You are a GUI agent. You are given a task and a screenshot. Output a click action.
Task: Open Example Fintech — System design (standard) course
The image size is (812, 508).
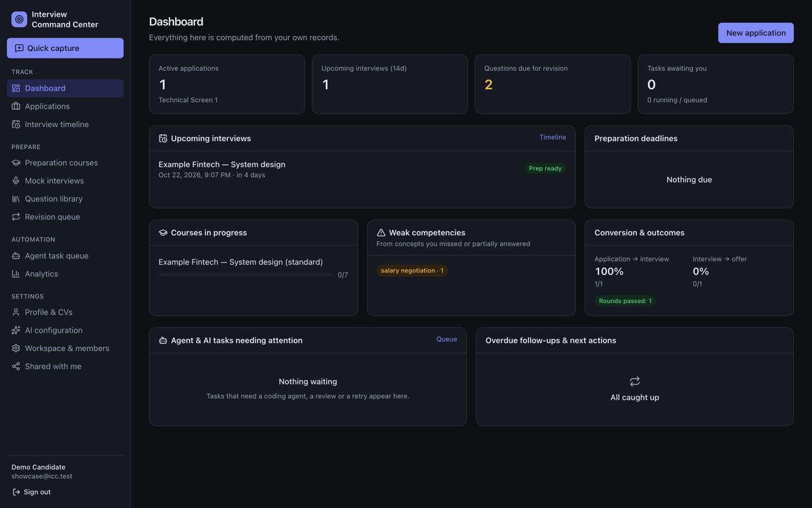[x=241, y=262]
